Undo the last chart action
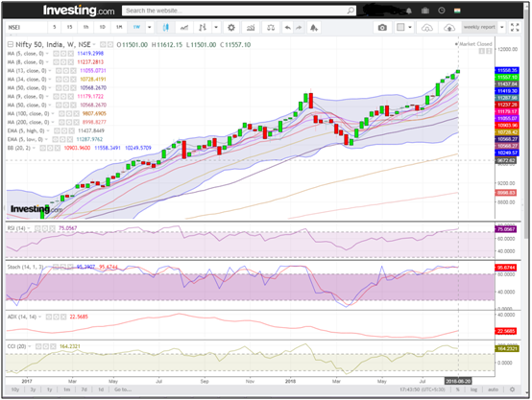This screenshot has width=532, height=400. click(288, 28)
